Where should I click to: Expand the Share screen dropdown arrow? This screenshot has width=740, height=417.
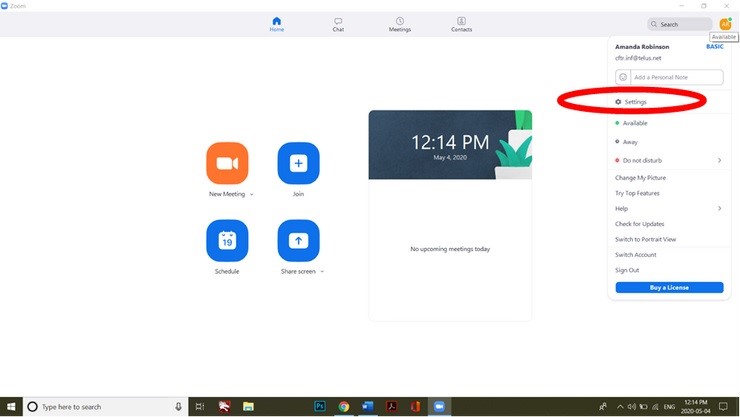[322, 272]
